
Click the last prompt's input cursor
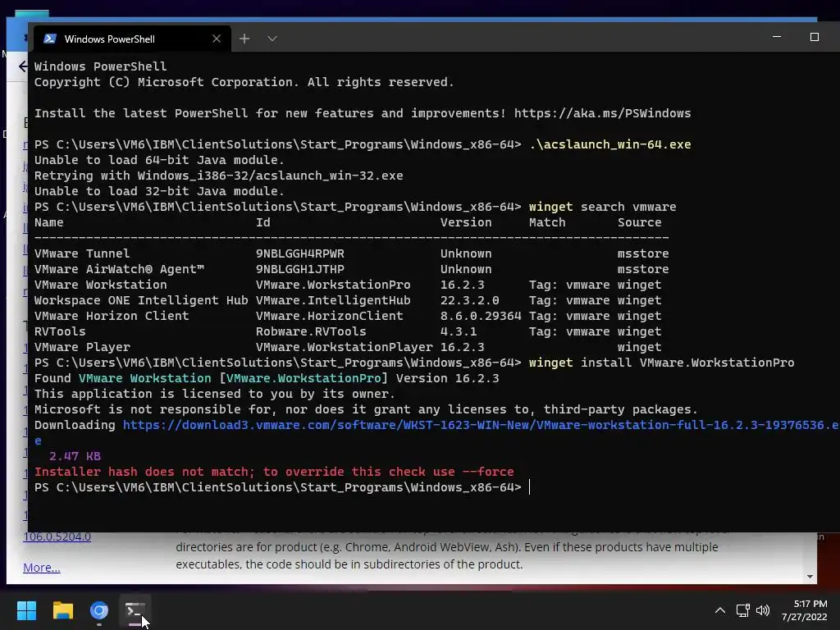pyautogui.click(x=529, y=487)
